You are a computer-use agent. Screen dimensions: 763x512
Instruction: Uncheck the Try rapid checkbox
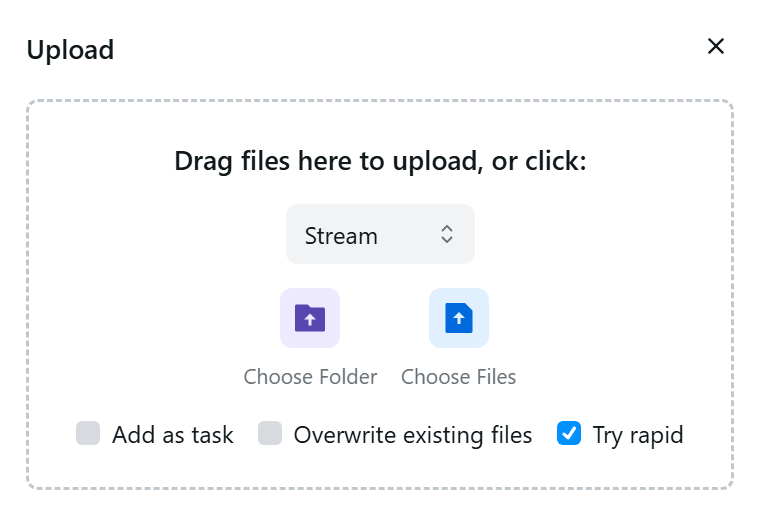569,434
